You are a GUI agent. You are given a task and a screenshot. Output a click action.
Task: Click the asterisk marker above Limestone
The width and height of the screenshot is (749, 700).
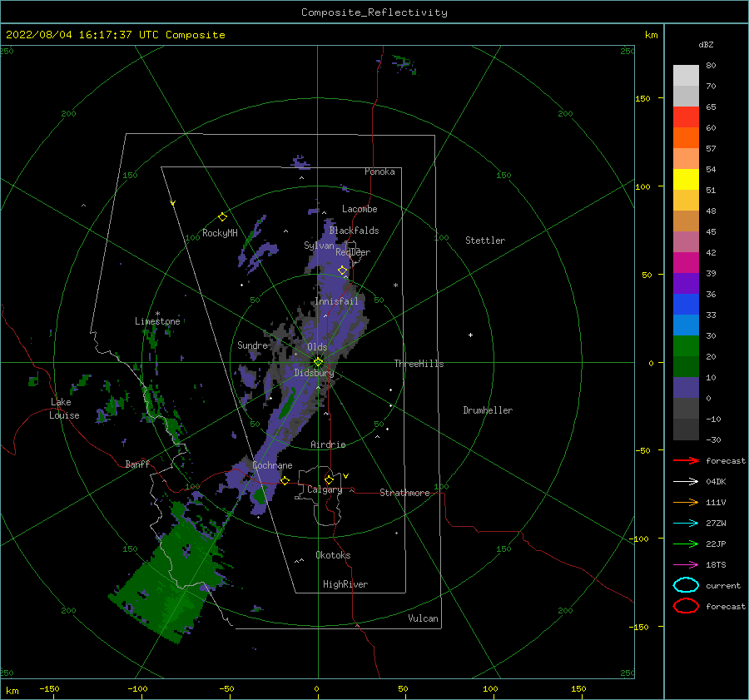coord(157,314)
